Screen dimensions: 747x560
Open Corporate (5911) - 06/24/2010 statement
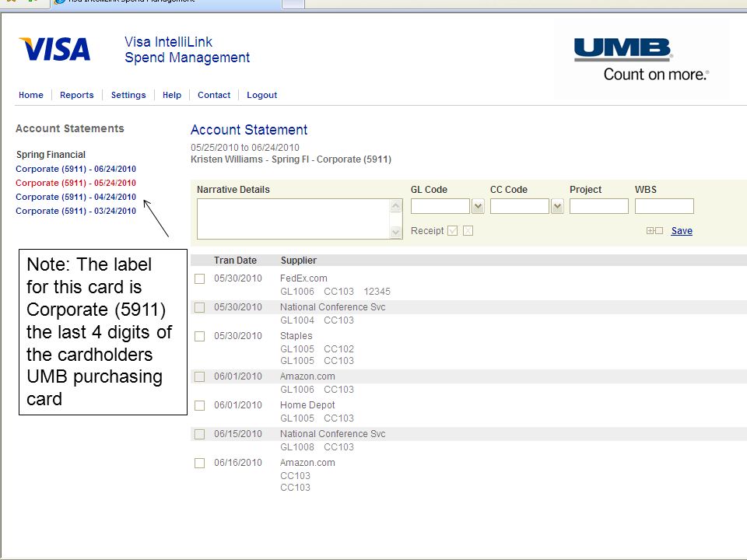75,169
